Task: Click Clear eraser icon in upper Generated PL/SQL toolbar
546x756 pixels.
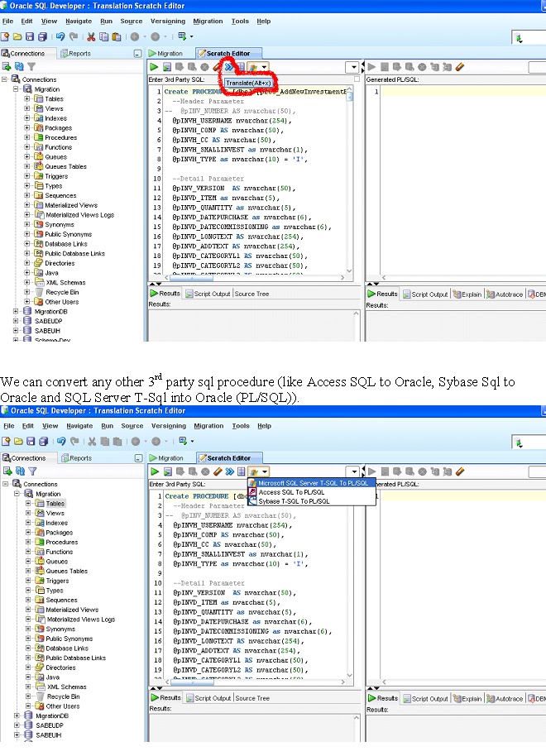Action: tap(460, 67)
